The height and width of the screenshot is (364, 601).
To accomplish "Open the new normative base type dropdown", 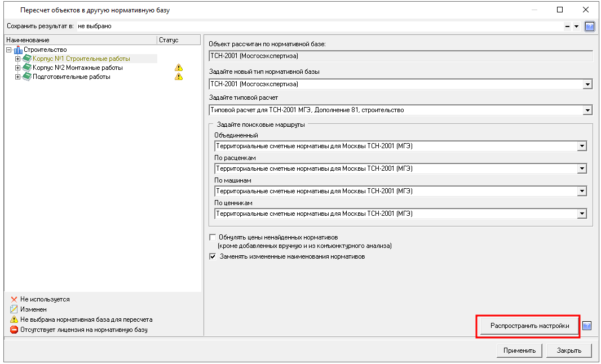I will [x=588, y=85].
